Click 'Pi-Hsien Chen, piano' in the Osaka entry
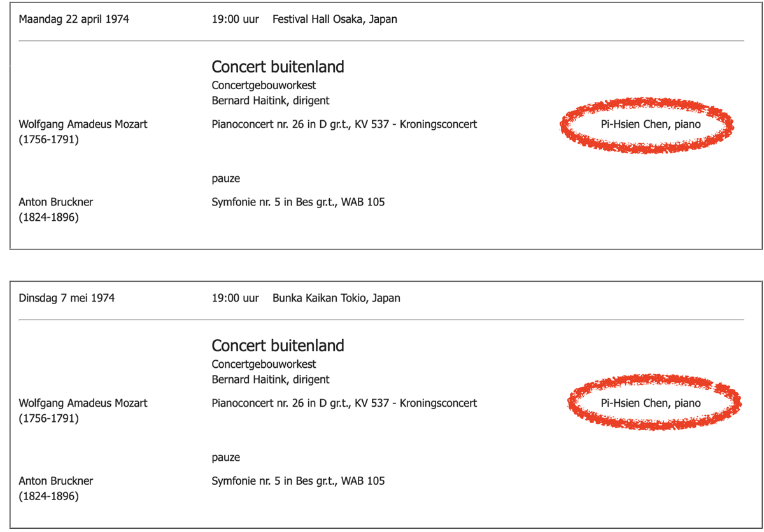Image resolution: width=764 pixels, height=532 pixels. [651, 124]
